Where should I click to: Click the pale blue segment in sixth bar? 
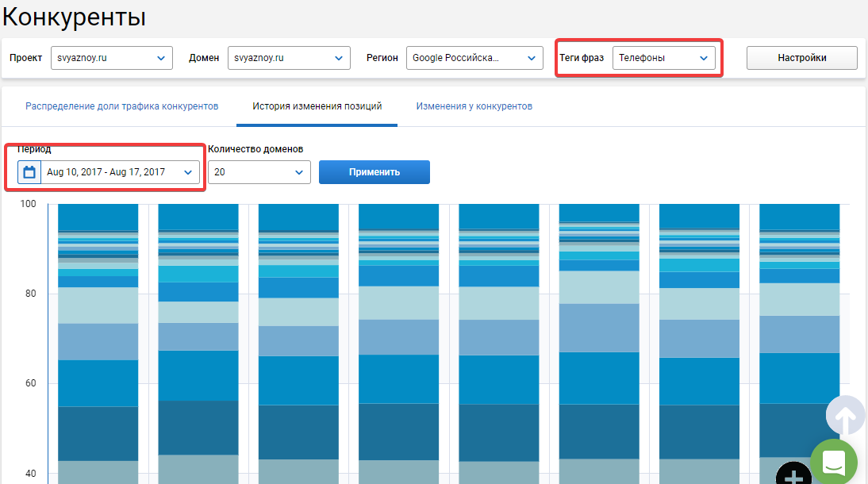click(599, 287)
